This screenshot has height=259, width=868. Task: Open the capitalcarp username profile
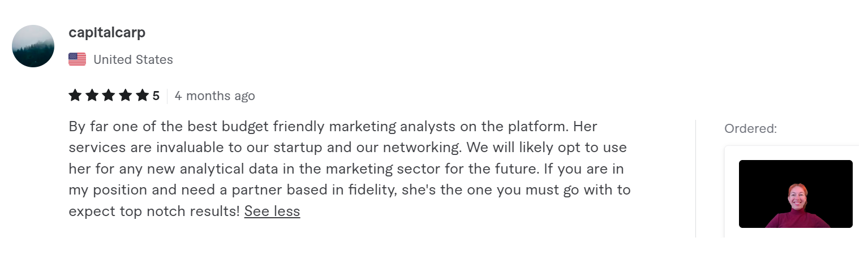coord(107,33)
